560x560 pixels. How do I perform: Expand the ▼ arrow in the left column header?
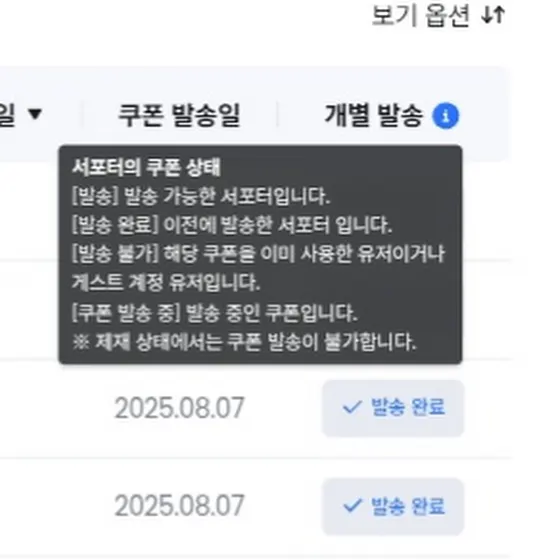[x=35, y=114]
